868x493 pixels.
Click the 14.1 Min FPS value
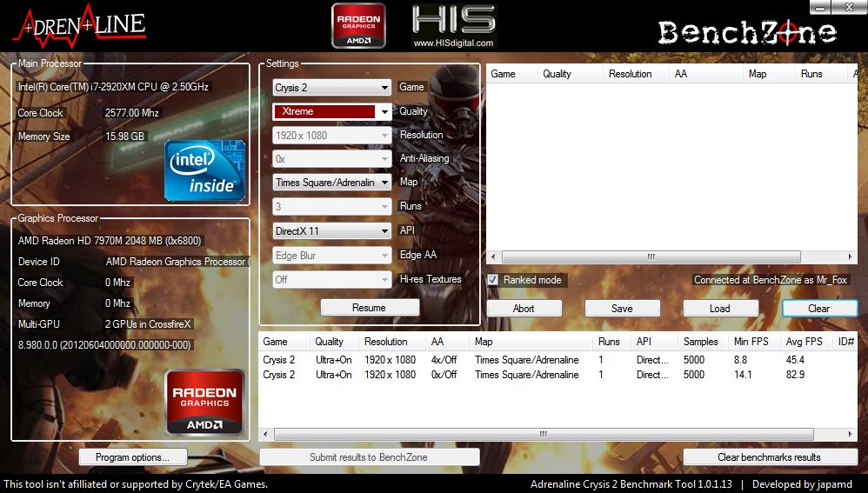tap(743, 375)
